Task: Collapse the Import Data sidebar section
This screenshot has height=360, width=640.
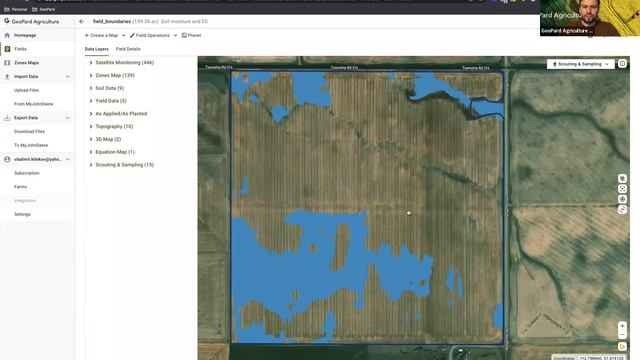Action: point(67,77)
